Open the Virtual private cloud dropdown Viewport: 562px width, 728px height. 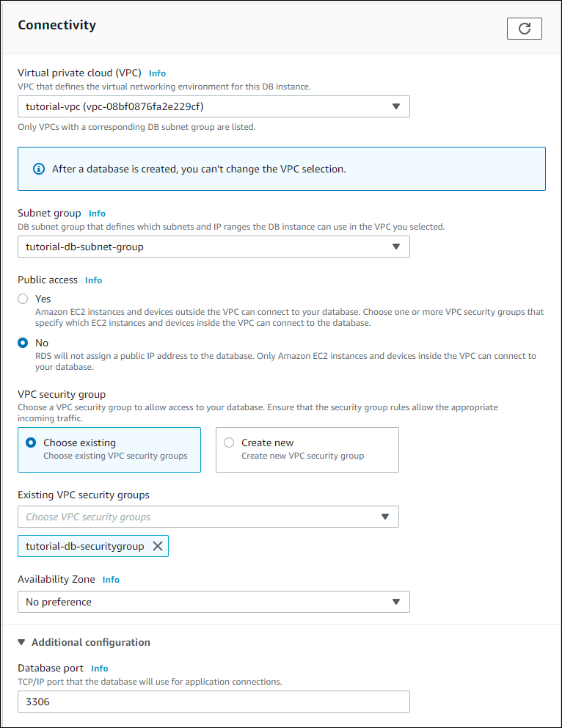[214, 106]
